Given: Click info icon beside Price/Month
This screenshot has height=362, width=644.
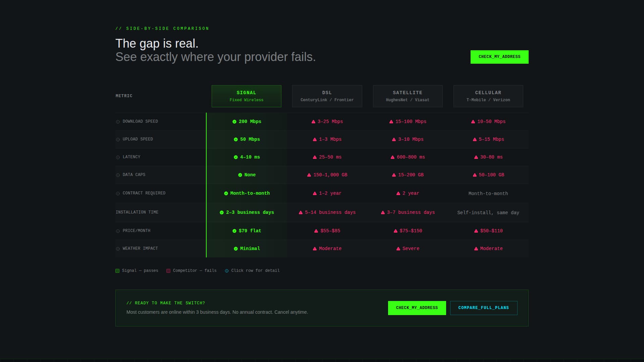Looking at the screenshot, I should tap(118, 231).
